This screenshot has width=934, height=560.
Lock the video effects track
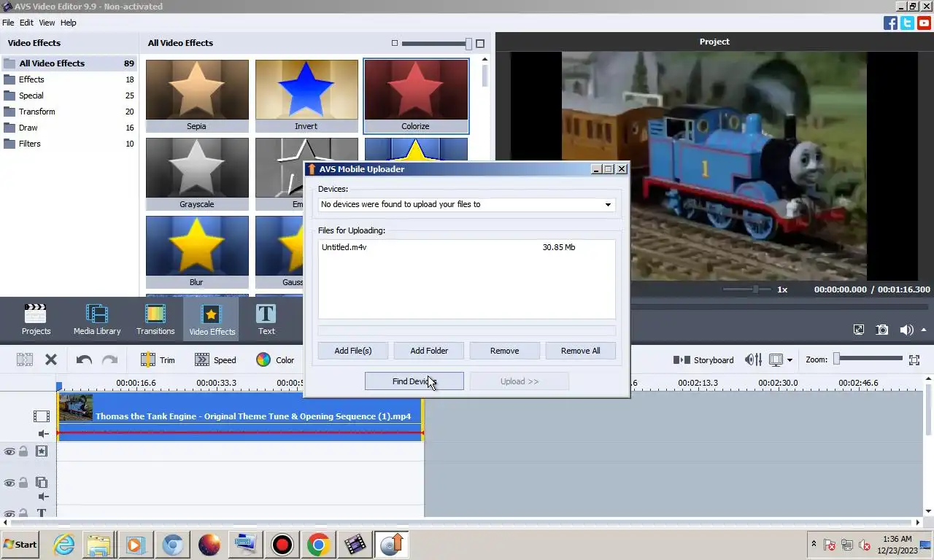[x=23, y=451]
